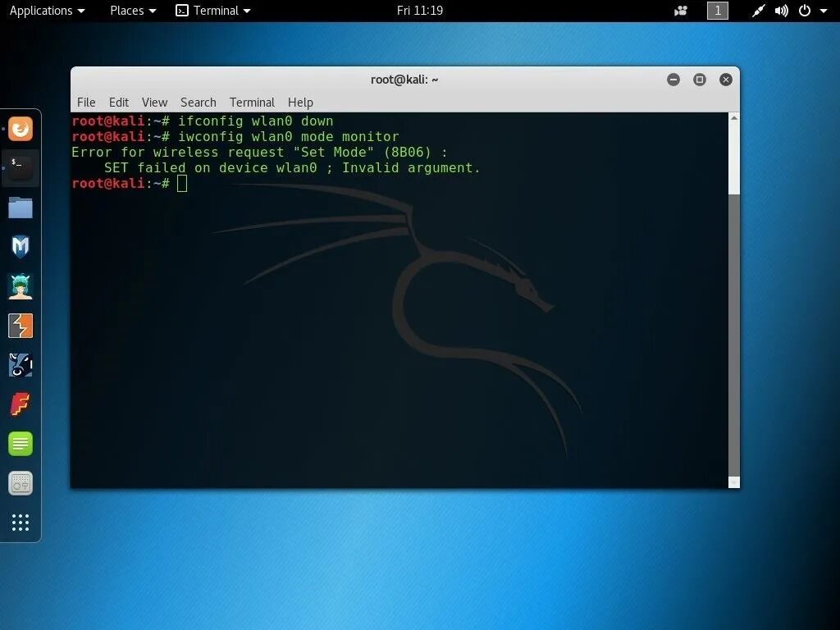Open the Files folder icon in dock
Viewport: 840px width, 630px height.
point(21,208)
